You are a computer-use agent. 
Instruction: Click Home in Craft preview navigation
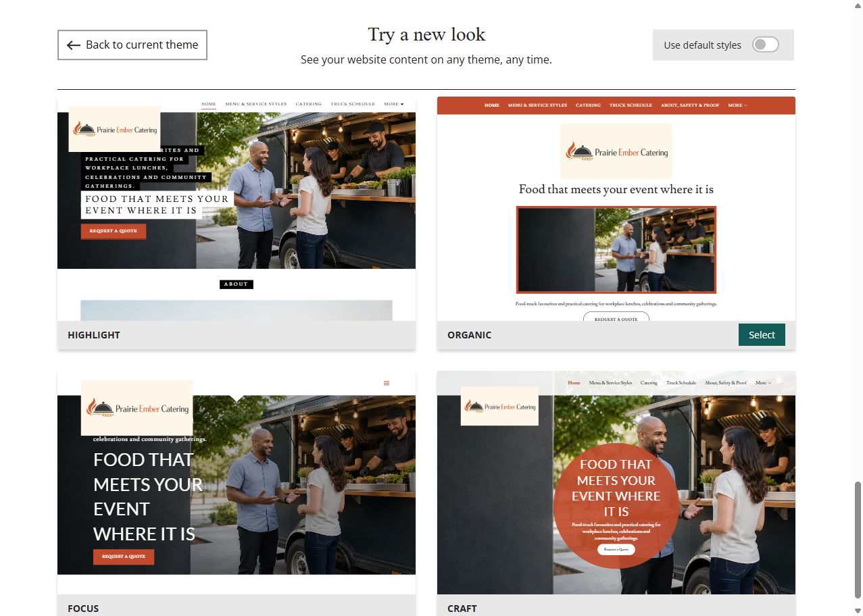(574, 383)
